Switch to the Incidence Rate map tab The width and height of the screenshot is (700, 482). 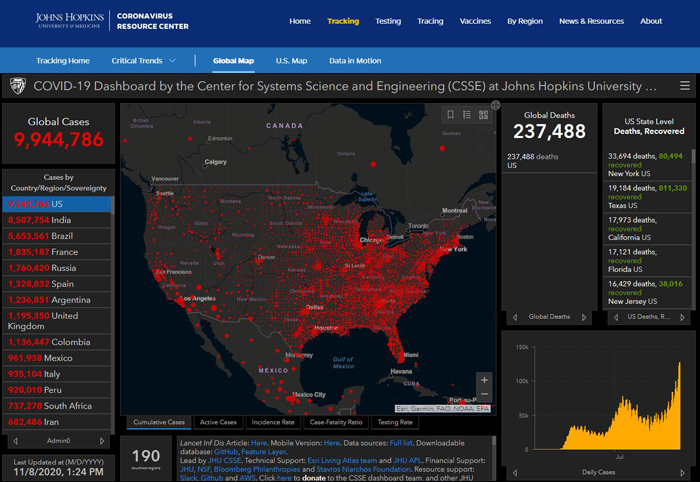[273, 422]
